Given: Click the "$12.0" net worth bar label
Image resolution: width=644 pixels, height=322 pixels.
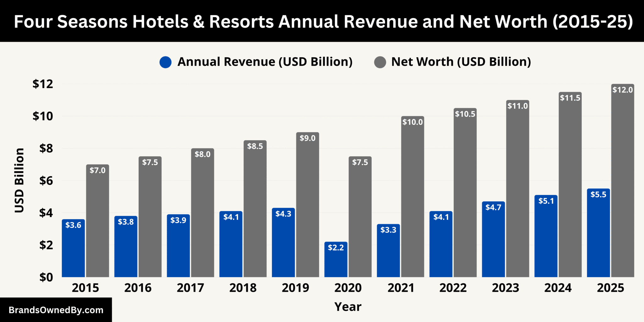Looking at the screenshot, I should click(623, 90).
